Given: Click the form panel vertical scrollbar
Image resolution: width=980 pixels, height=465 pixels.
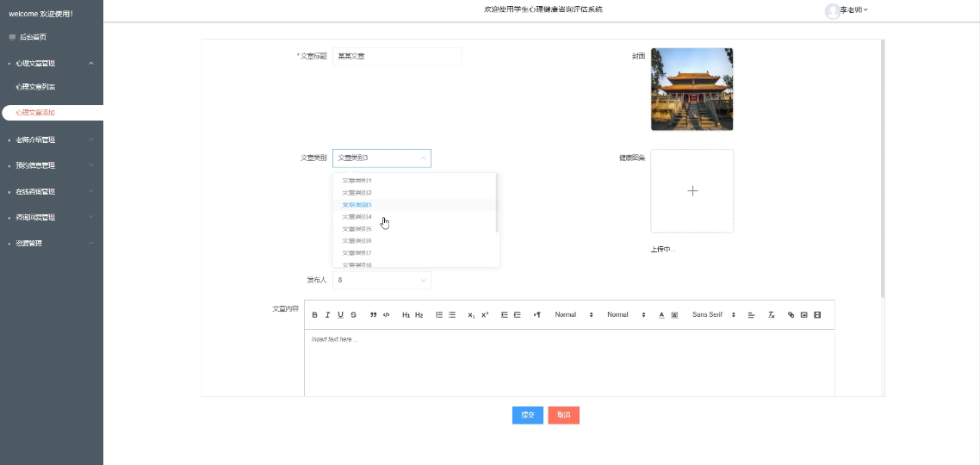Looking at the screenshot, I should click(x=883, y=169).
